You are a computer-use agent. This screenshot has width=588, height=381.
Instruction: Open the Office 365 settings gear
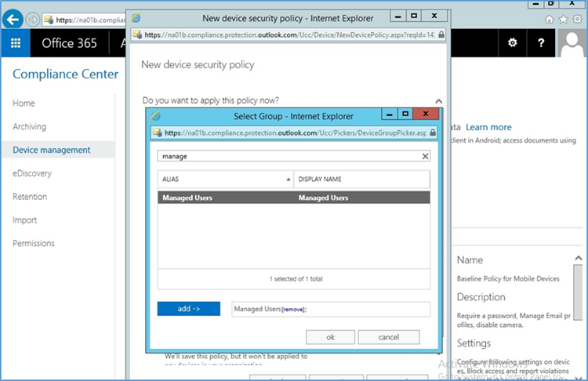pyautogui.click(x=512, y=43)
